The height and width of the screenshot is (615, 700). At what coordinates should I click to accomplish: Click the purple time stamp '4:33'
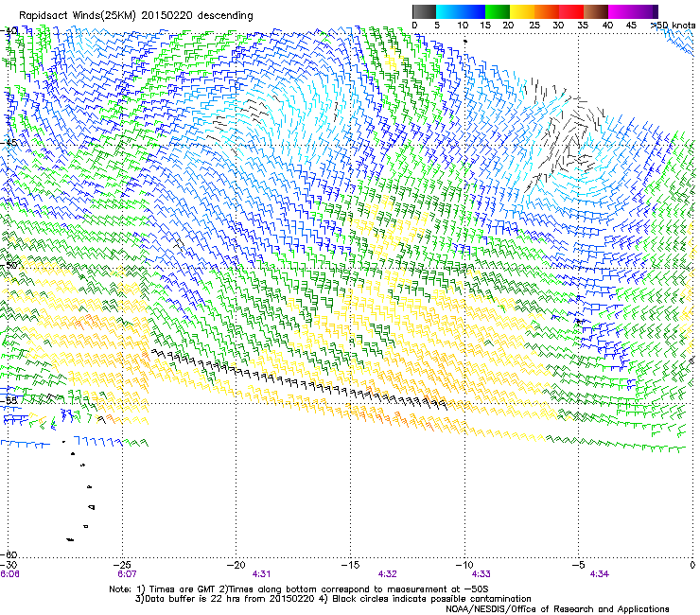tap(481, 574)
